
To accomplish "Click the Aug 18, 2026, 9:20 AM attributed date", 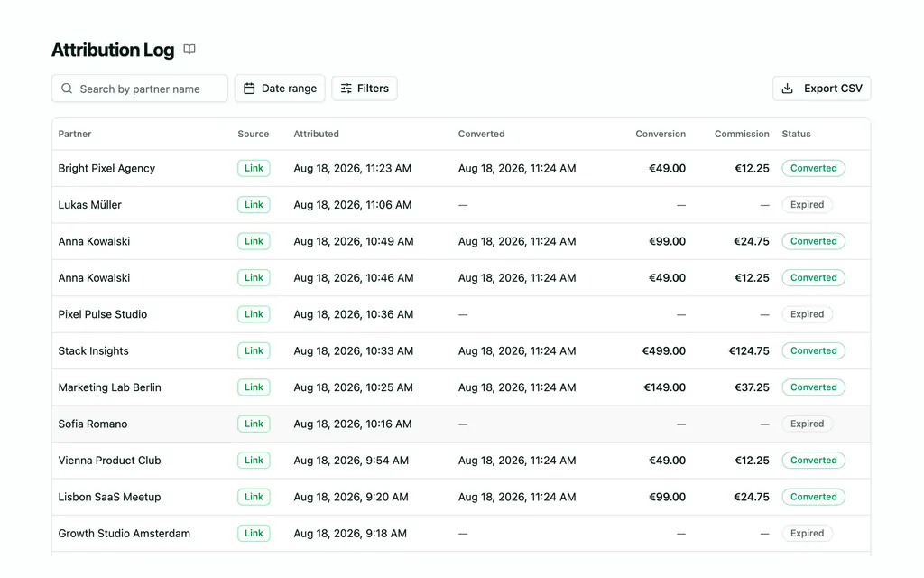I will point(351,498).
